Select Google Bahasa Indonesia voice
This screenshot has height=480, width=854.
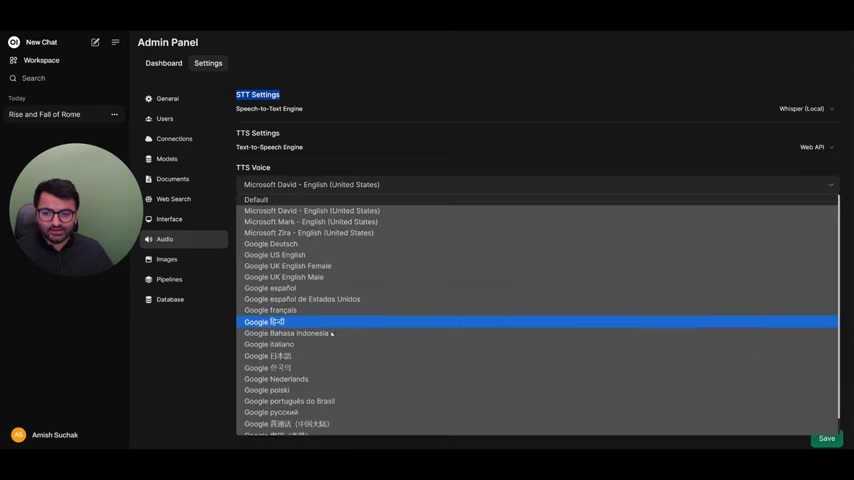pos(537,333)
